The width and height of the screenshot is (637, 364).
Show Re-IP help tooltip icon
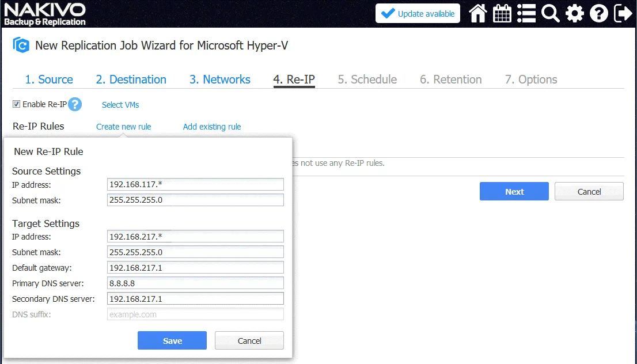[75, 104]
